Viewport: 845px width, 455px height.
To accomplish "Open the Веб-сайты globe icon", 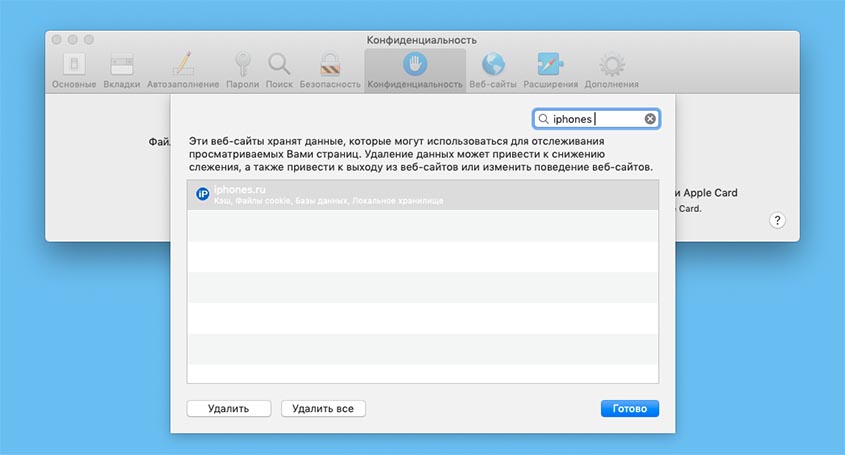I will click(x=493, y=65).
